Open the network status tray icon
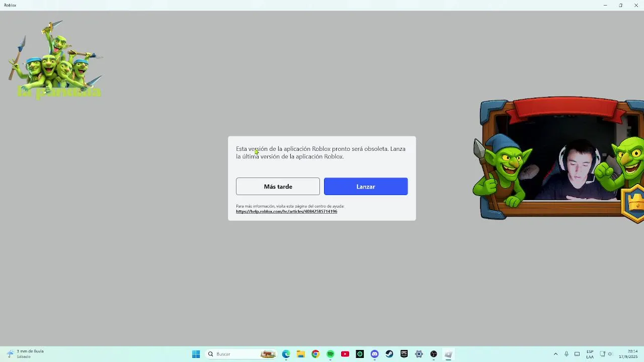Viewport: 644px width, 362px height. tap(602, 354)
